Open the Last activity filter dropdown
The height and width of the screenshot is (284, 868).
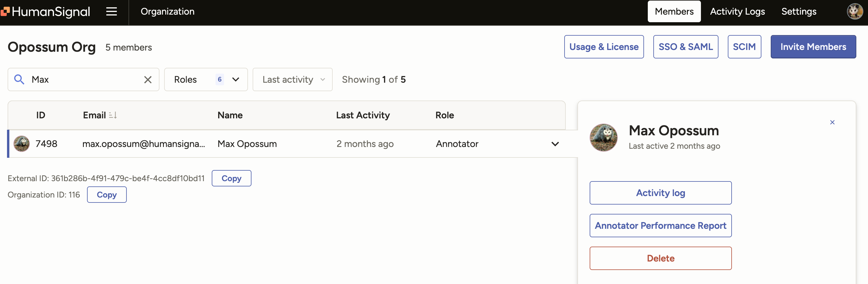292,79
